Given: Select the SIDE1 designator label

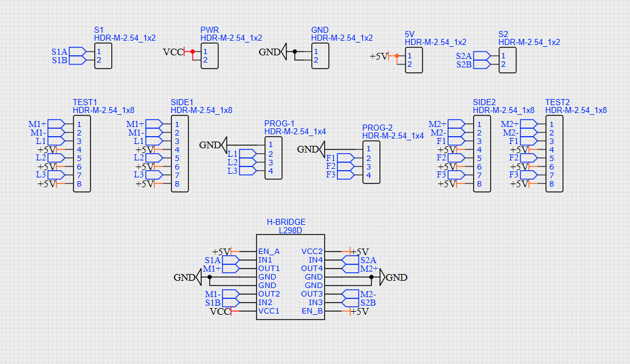Looking at the screenshot, I should pos(182,102).
